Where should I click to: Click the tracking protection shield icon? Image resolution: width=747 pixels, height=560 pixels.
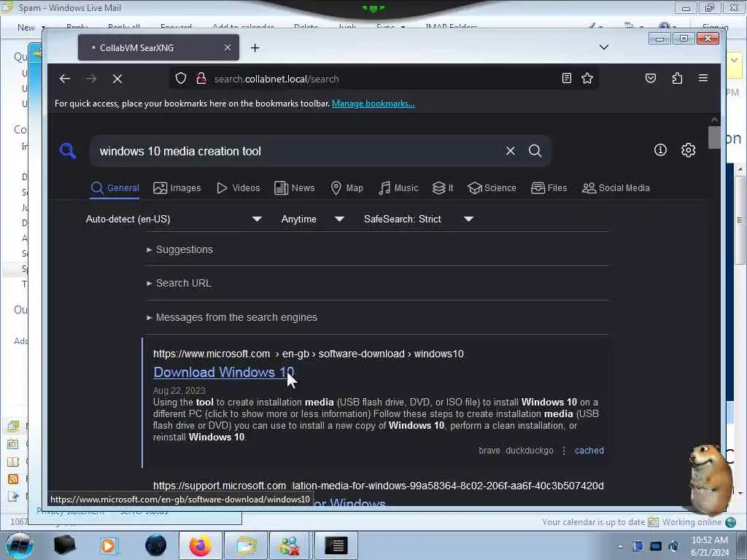click(181, 78)
